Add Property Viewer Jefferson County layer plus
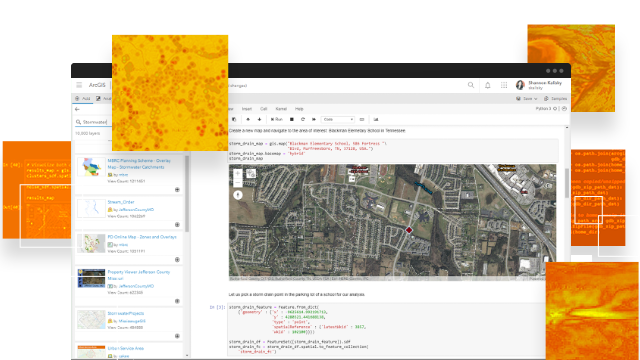The image size is (640, 360). point(177,301)
